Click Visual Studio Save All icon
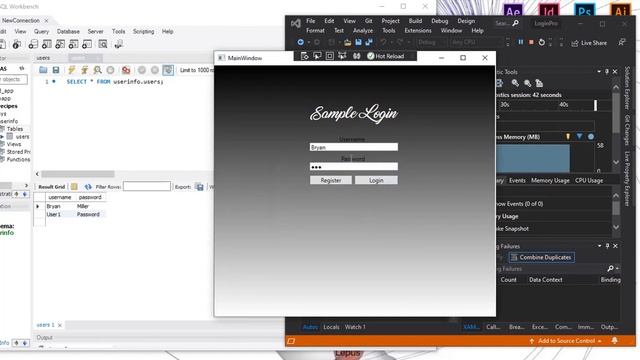Screen dimensions: 640x360 coord(369,42)
